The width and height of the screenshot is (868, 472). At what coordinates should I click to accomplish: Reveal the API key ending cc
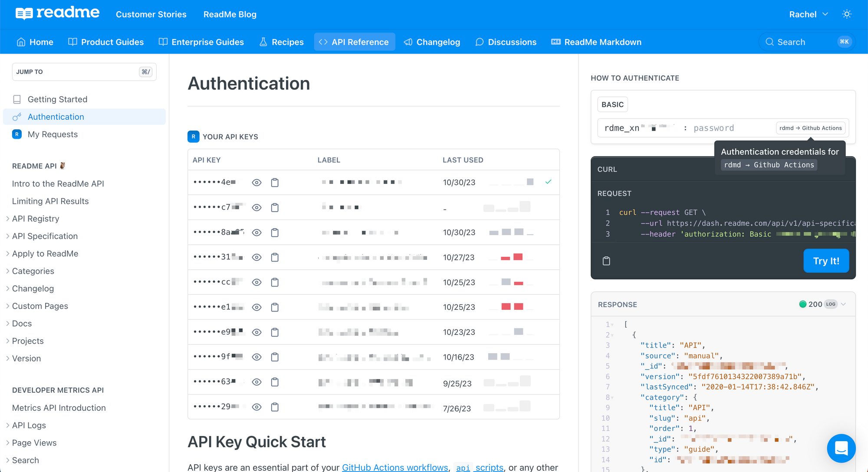(256, 282)
